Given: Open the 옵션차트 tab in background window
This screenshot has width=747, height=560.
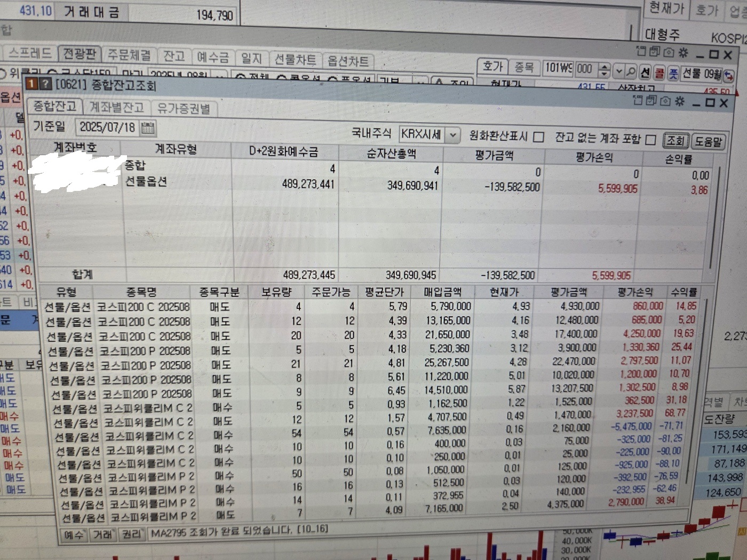Looking at the screenshot, I should 347,61.
